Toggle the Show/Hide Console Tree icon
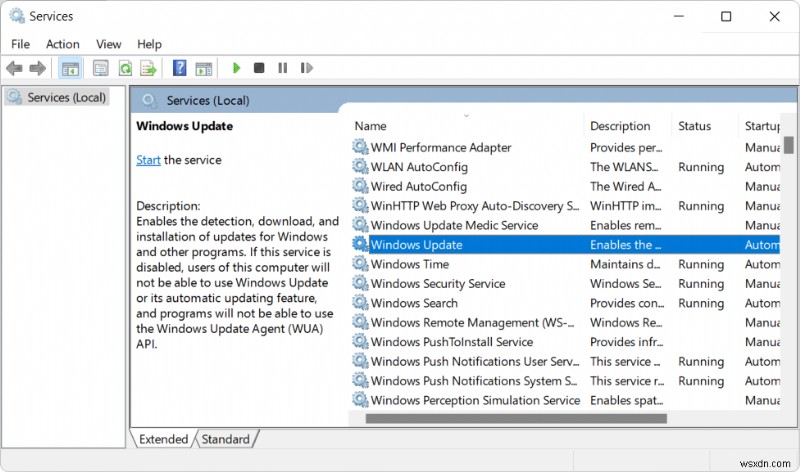 tap(70, 68)
